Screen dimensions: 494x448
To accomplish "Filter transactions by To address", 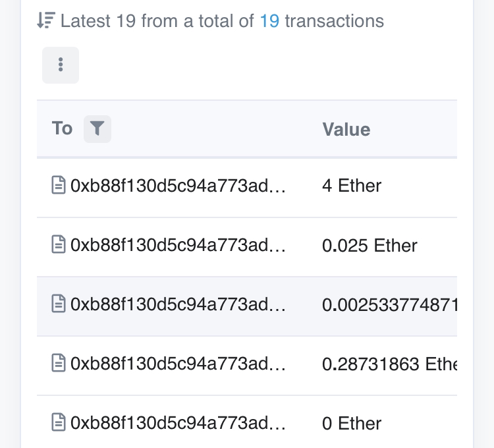I will 97,129.
